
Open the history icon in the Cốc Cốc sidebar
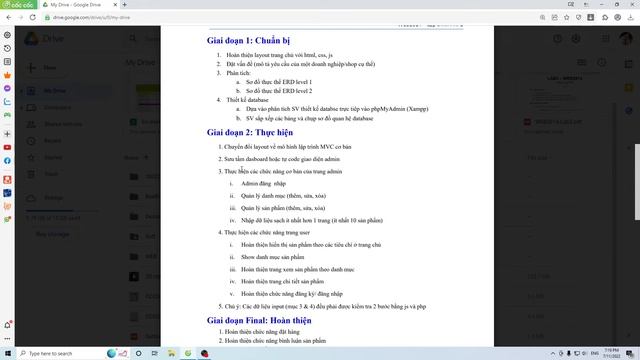[7, 49]
